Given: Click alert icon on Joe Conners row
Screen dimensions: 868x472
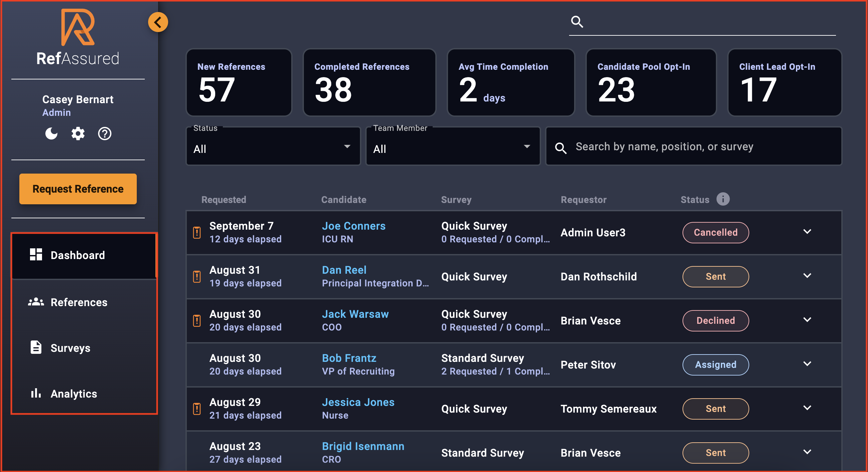Looking at the screenshot, I should [x=197, y=233].
